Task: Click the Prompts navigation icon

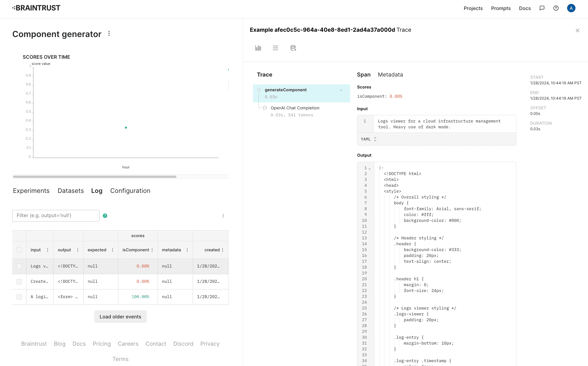Action: click(x=501, y=8)
